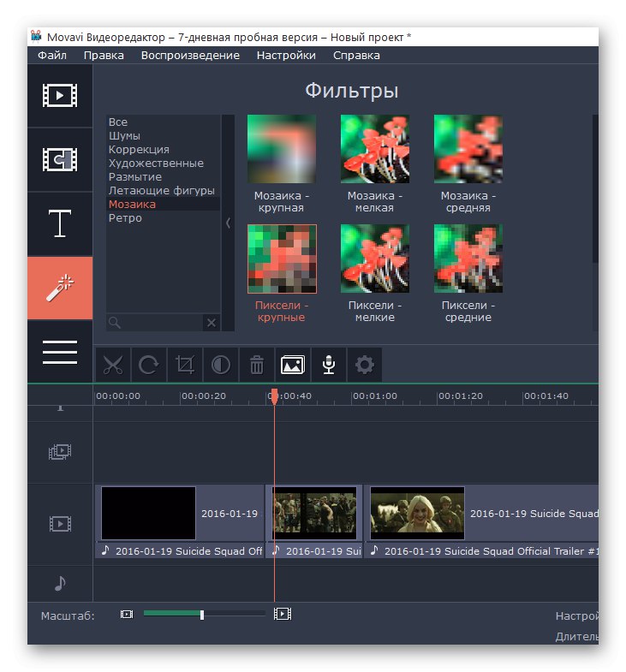Select the Художественные filter category
The height and width of the screenshot is (672, 626).
[x=163, y=164]
